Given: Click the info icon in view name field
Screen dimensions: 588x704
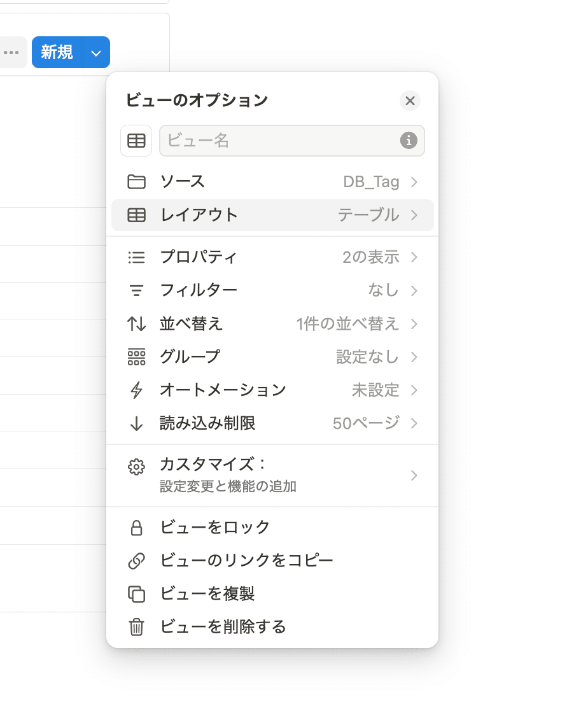Looking at the screenshot, I should point(409,141).
